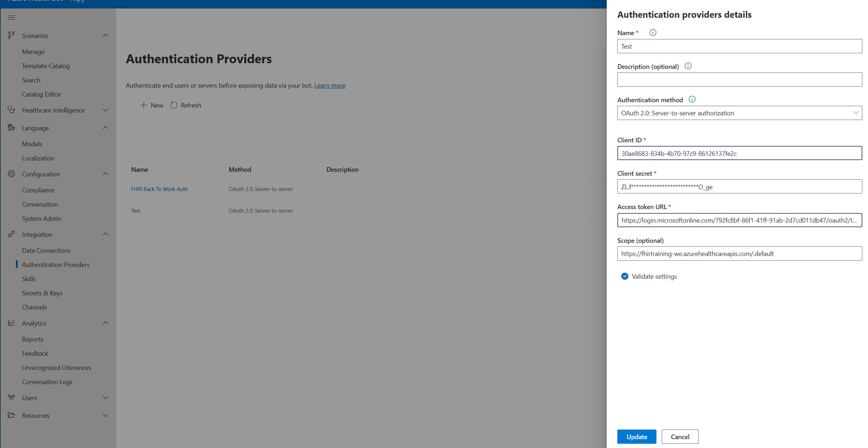
Task: Click the Users section icon in sidebar
Action: tap(11, 397)
